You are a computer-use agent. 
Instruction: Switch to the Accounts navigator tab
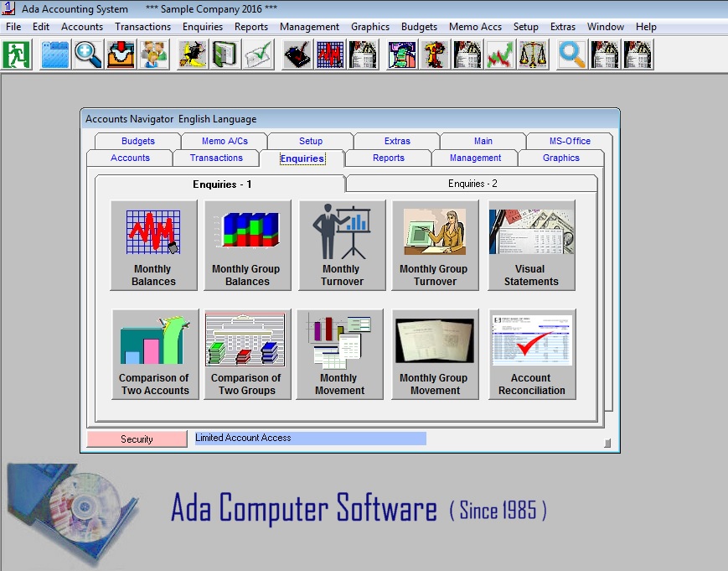tap(130, 158)
